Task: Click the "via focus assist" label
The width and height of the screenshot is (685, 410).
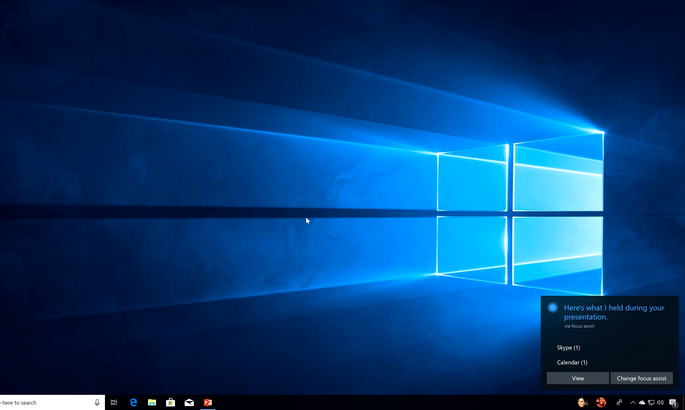Action: point(579,326)
